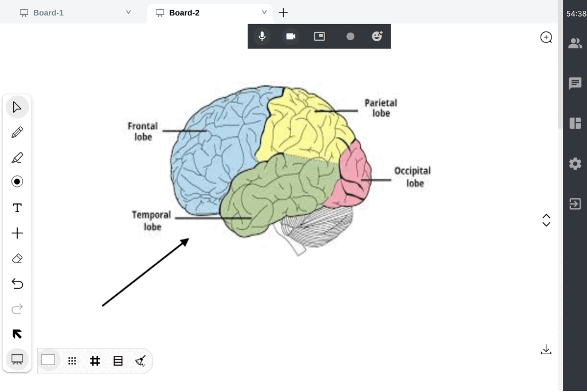Open the participants panel

(574, 43)
